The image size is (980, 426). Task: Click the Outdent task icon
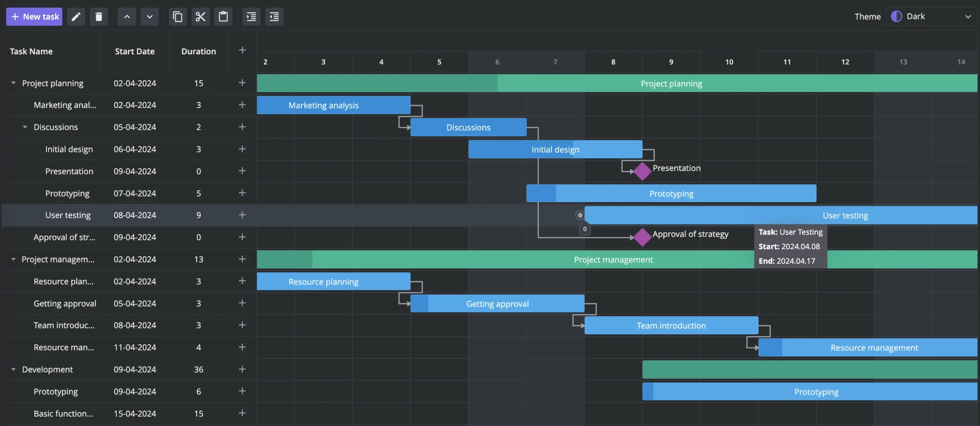point(274,16)
